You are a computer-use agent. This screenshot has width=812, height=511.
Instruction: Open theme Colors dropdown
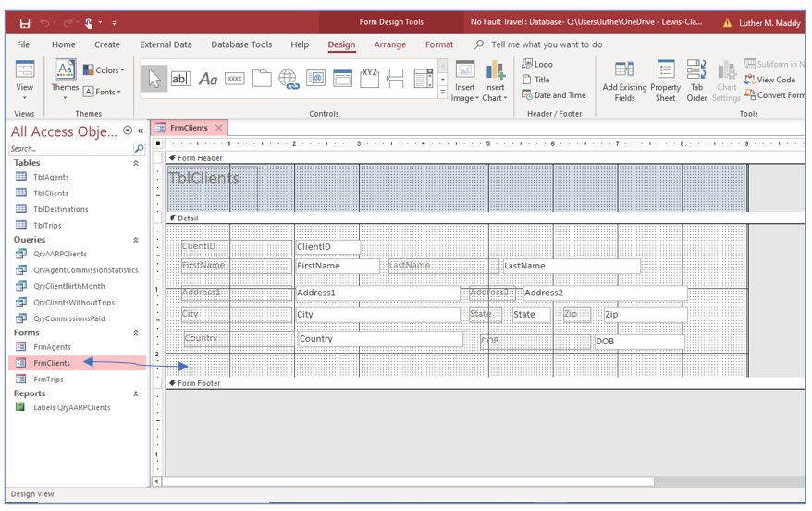(x=104, y=70)
